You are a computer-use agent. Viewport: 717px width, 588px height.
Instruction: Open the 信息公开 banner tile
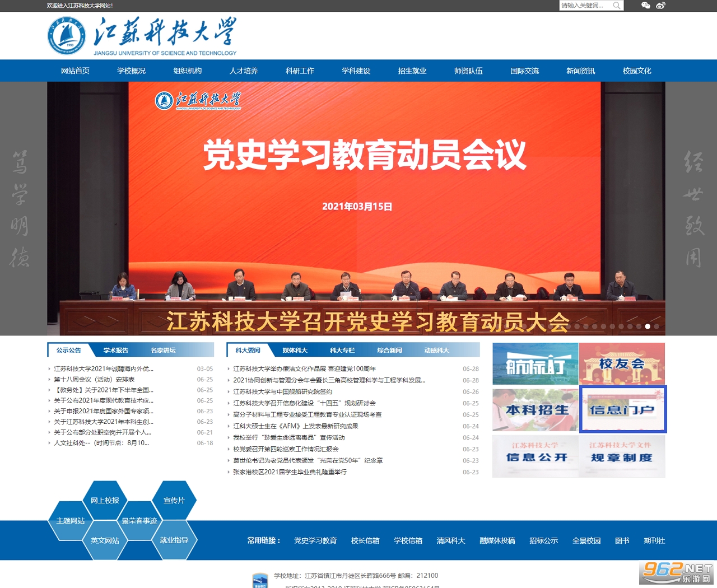[536, 456]
